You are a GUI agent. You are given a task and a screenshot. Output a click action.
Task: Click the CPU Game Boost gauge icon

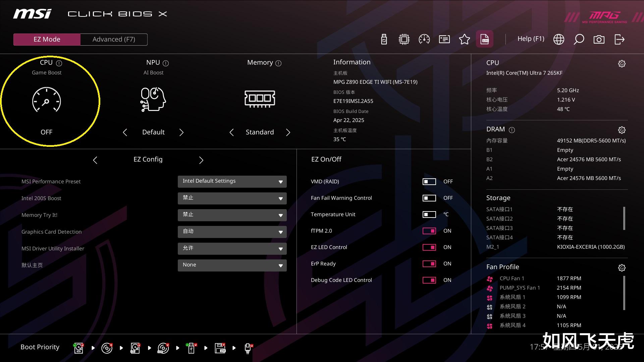[x=46, y=100]
